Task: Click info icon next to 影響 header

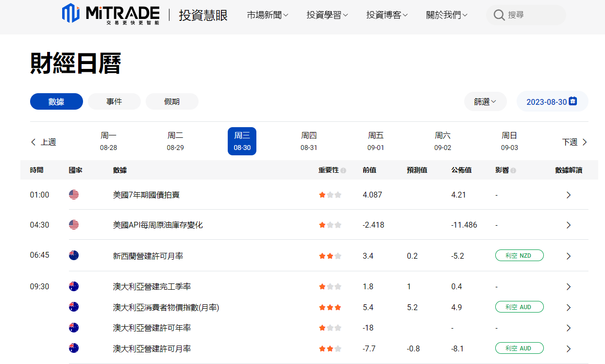Action: (513, 170)
